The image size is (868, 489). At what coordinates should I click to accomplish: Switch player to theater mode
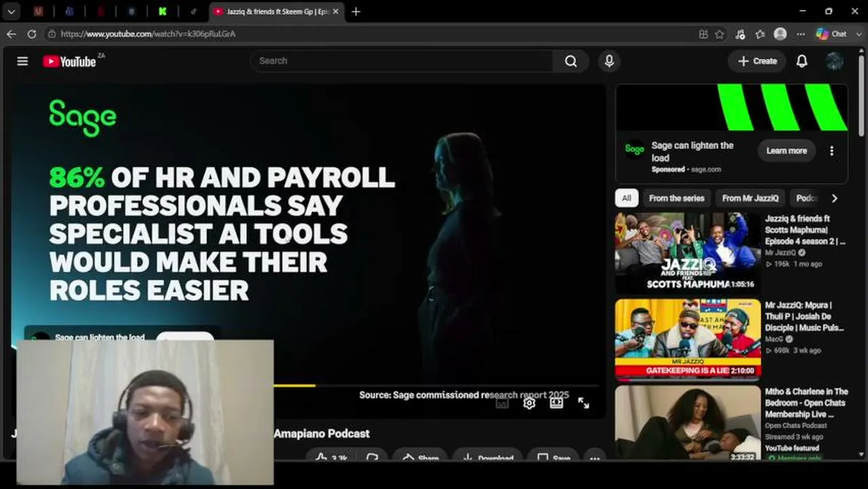coord(556,403)
